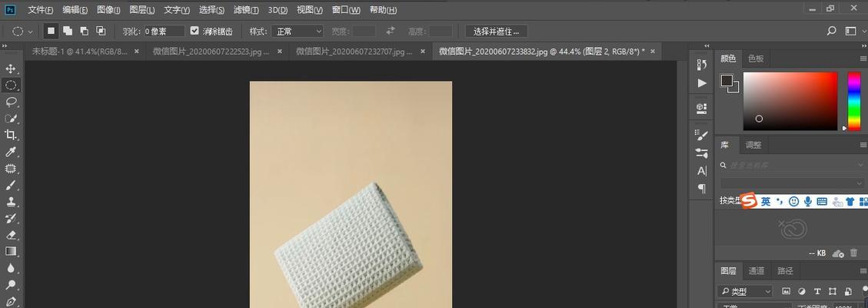The width and height of the screenshot is (868, 308).
Task: Open the 滤镜(T) menu
Action: [x=246, y=10]
